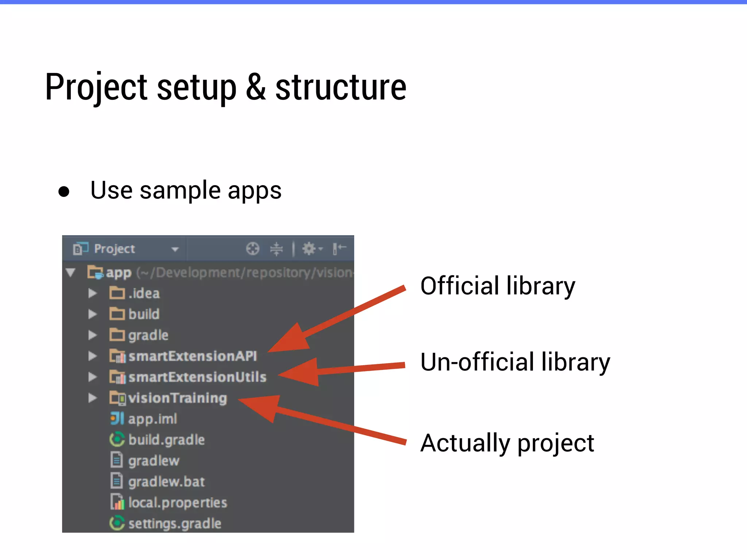Expand the build folder
Screen dimensions: 747x560
(93, 314)
